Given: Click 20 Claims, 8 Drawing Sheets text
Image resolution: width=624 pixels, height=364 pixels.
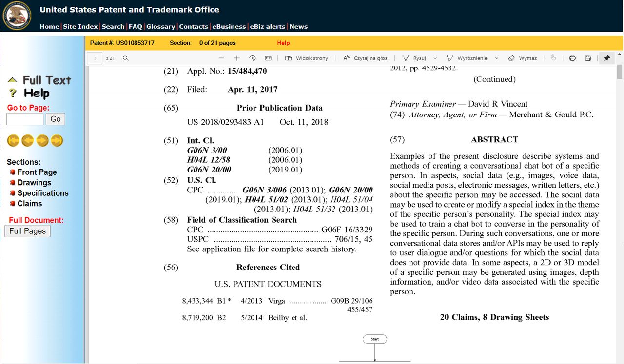Looking at the screenshot, I should tap(494, 317).
